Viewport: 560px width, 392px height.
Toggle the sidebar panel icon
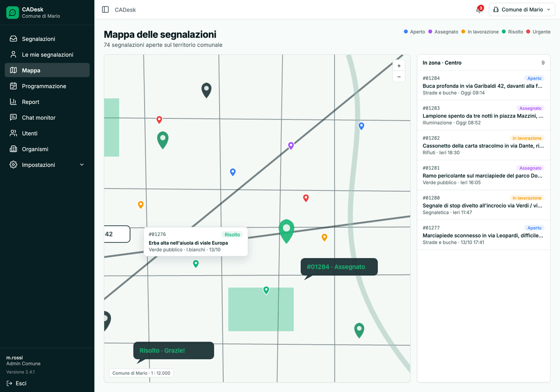pos(105,10)
